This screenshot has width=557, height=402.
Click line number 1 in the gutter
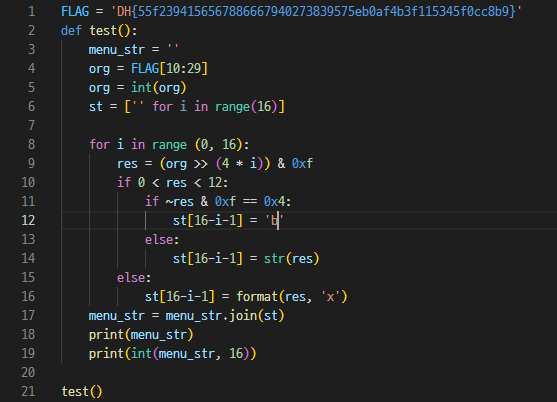pyautogui.click(x=32, y=12)
